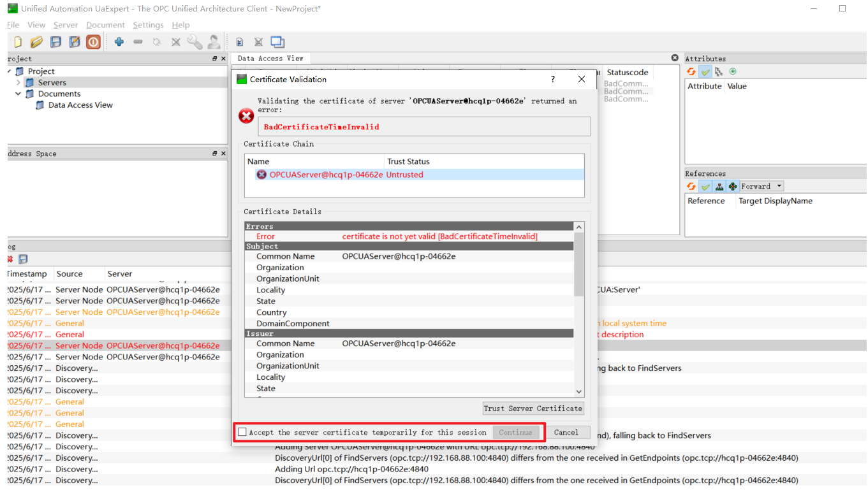Image resolution: width=868 pixels, height=499 pixels.
Task: Close the Address Space panel
Action: (x=223, y=154)
